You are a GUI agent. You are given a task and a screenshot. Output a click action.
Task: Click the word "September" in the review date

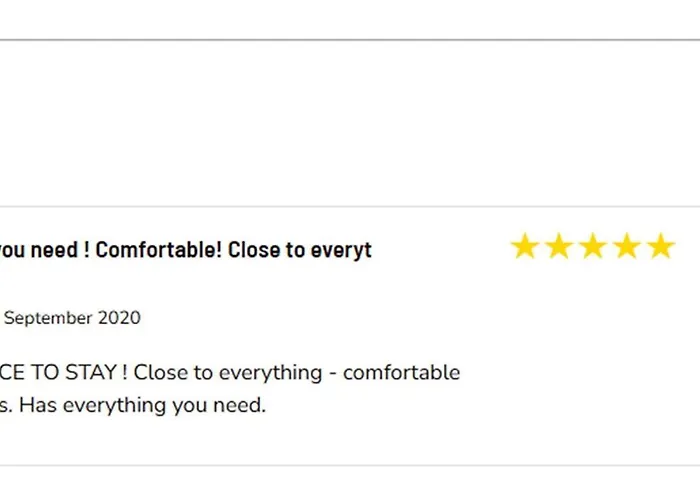pyautogui.click(x=48, y=319)
